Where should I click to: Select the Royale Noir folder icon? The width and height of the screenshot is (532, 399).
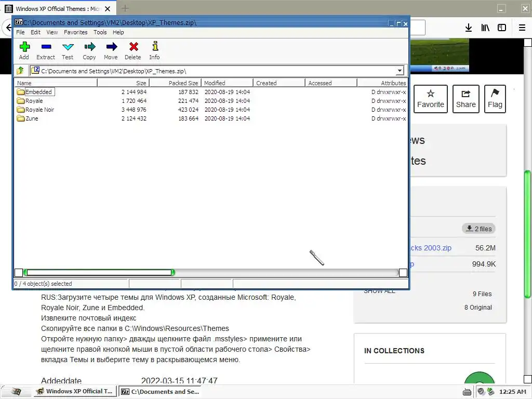(21, 110)
